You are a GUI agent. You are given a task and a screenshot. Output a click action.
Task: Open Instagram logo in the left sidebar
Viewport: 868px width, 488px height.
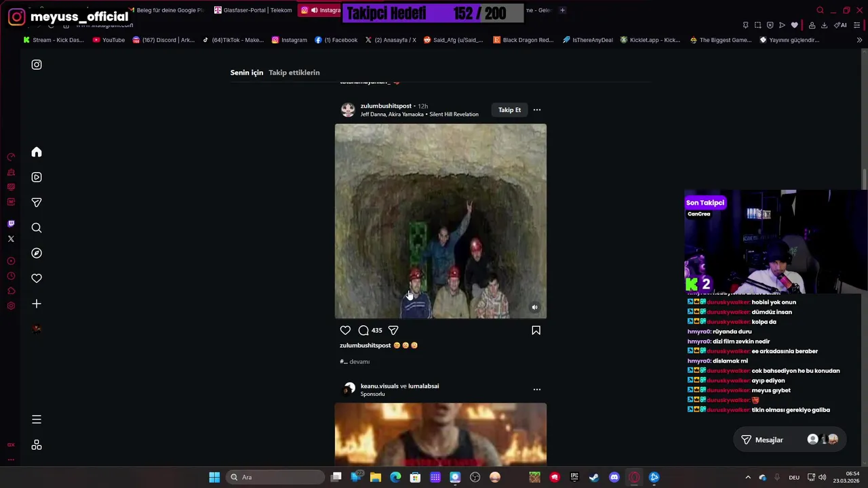pyautogui.click(x=37, y=64)
